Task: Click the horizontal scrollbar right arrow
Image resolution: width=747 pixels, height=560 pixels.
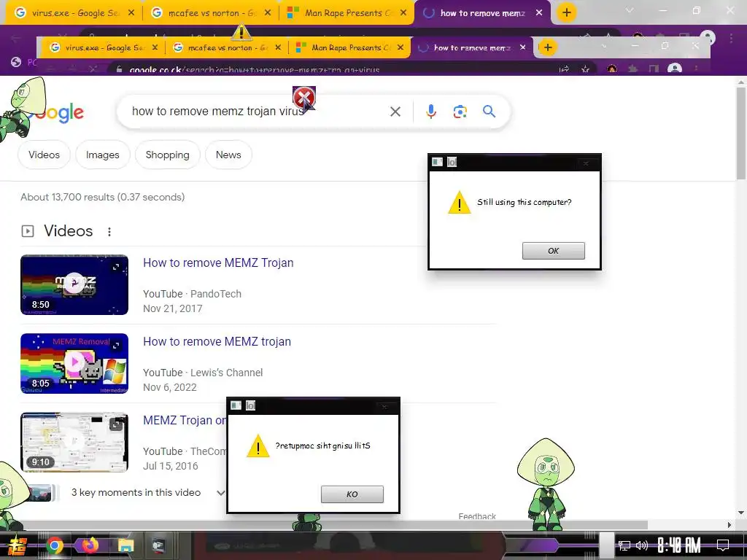Action: pos(729,525)
